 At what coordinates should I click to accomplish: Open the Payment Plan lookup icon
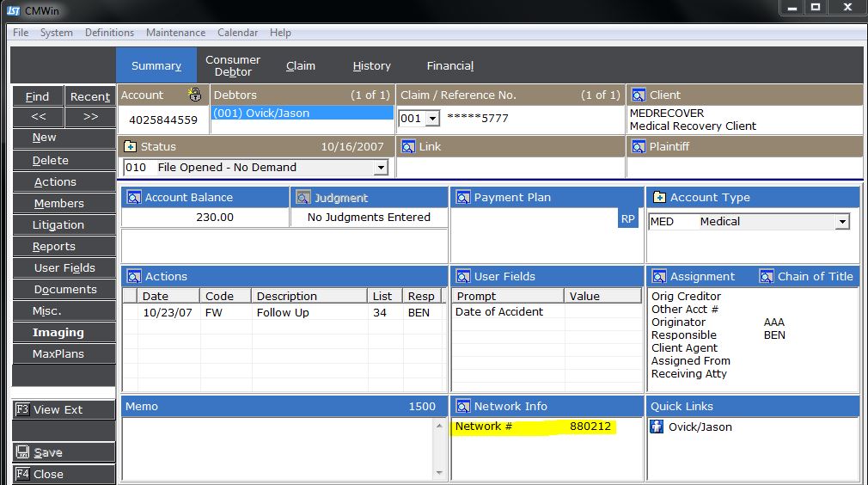point(462,197)
